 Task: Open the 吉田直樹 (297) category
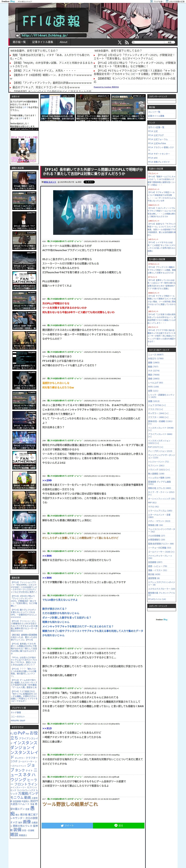(x=155, y=562)
